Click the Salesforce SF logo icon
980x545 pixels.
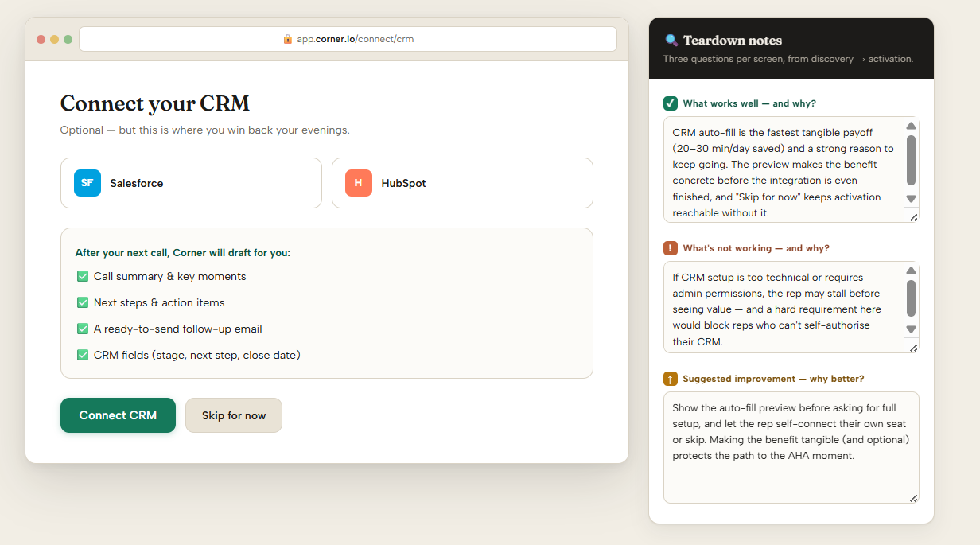point(87,183)
